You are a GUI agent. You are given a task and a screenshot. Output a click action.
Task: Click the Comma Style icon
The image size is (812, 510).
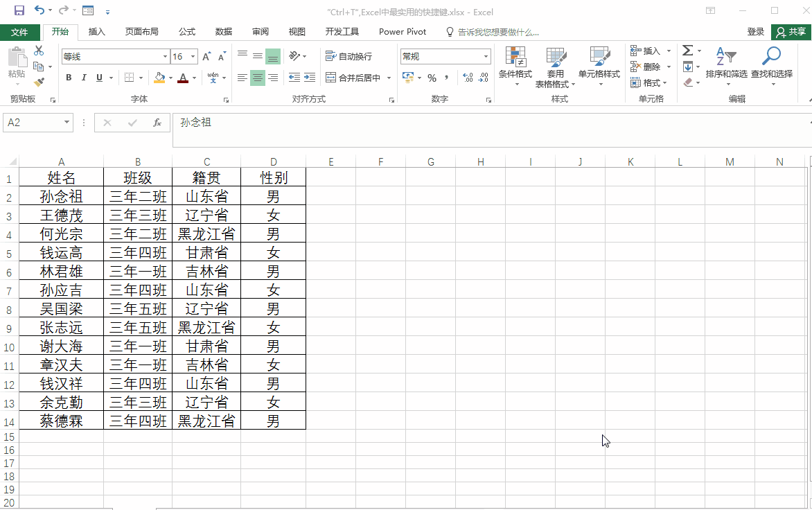pos(446,78)
